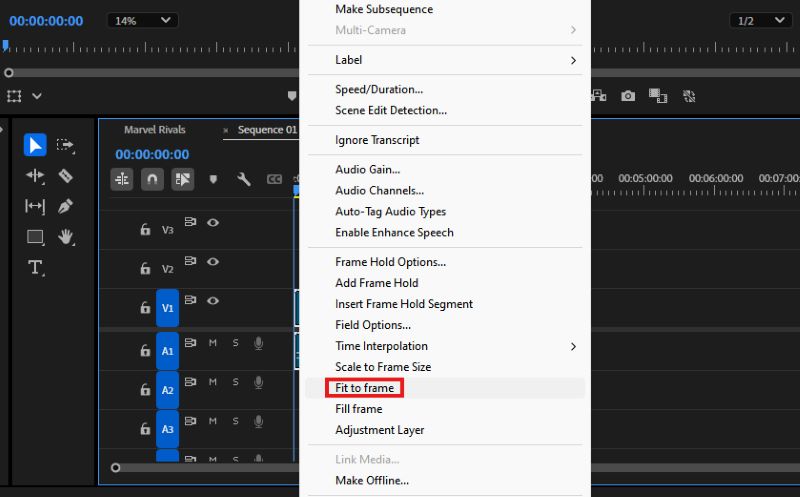Open Timeline Display Settings wrench

pos(244,179)
